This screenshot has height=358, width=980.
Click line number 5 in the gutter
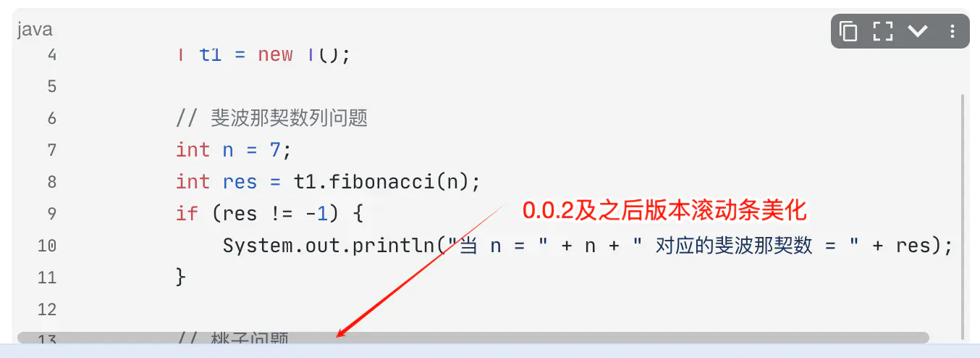51,86
